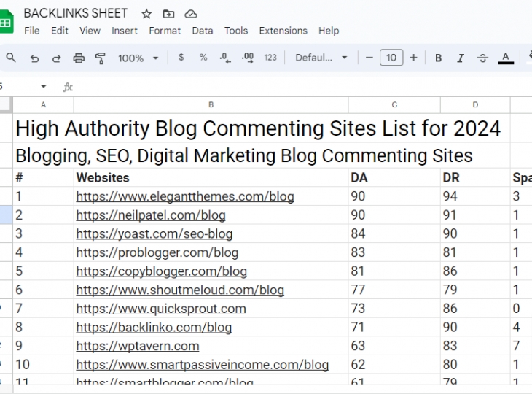Open more number formats 123
The image size is (532, 394).
pyautogui.click(x=270, y=58)
